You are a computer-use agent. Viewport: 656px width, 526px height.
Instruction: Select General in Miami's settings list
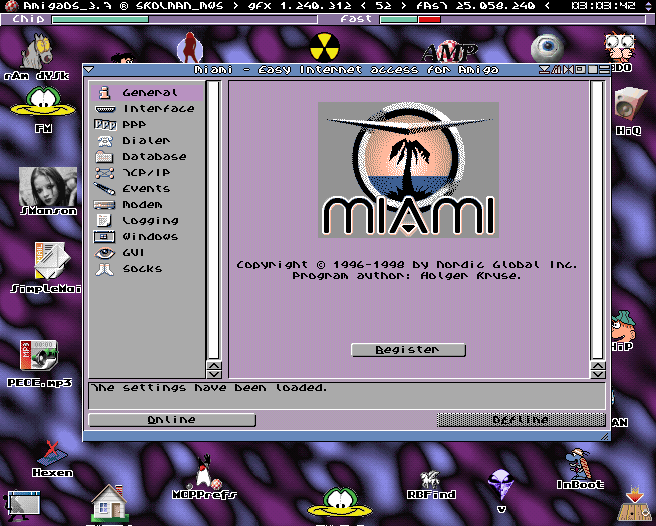[147, 92]
